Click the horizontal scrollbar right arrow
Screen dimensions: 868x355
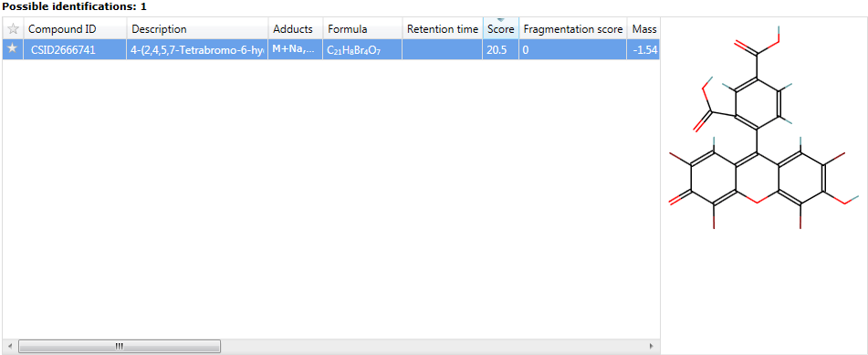click(x=651, y=346)
